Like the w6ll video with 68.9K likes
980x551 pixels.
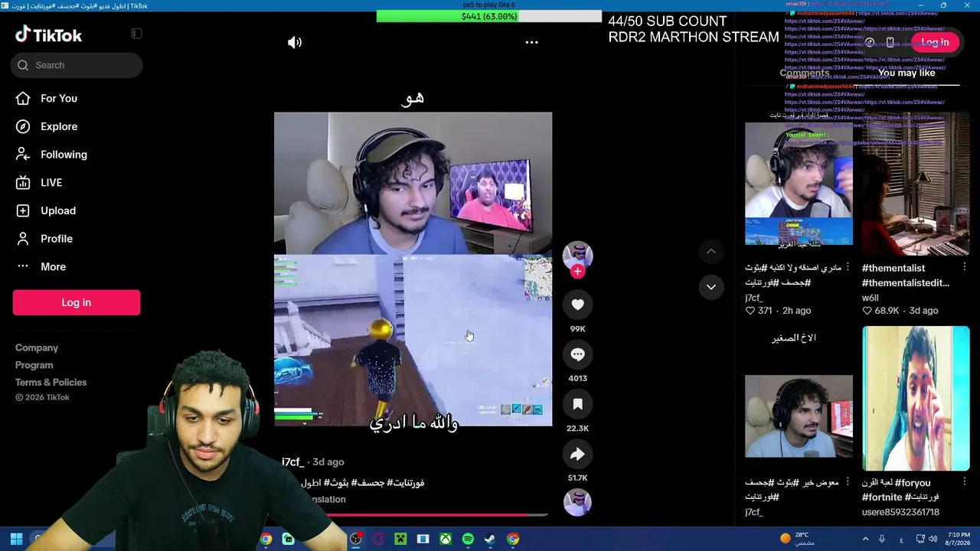pyautogui.click(x=867, y=311)
